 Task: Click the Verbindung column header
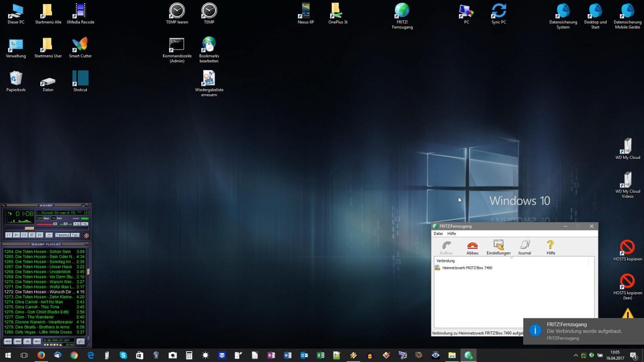pyautogui.click(x=511, y=261)
